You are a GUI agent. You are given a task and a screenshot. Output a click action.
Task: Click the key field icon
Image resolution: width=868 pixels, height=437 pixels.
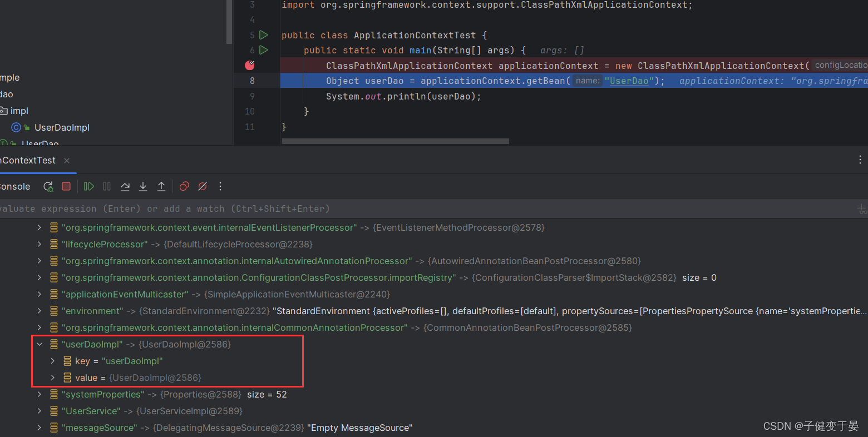click(x=67, y=361)
